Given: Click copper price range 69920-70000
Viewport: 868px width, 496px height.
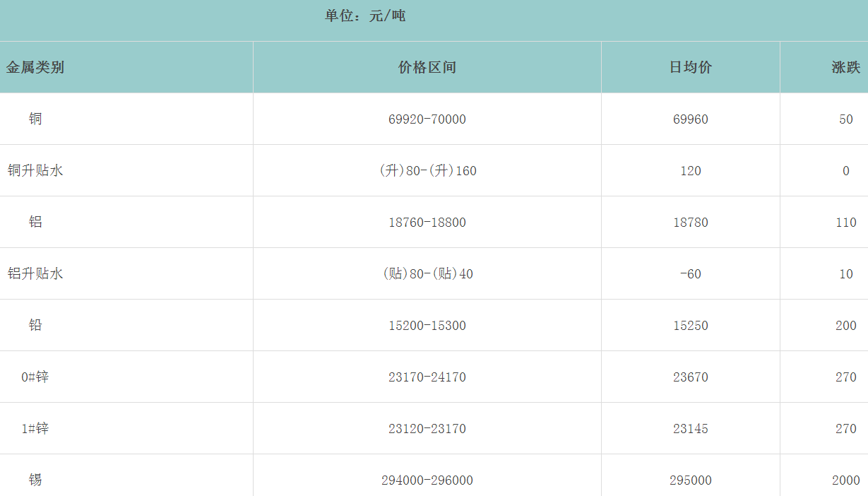Looking at the screenshot, I should click(x=427, y=119).
